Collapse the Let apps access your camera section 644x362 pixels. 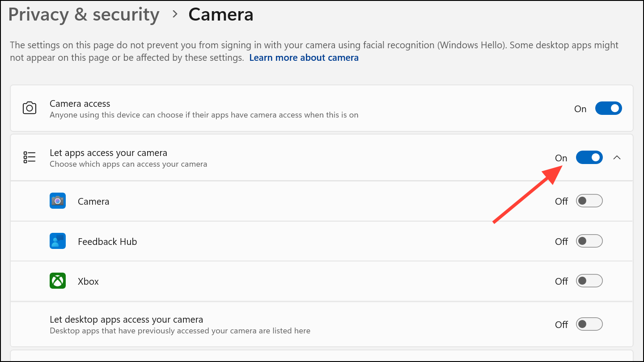[x=617, y=157]
